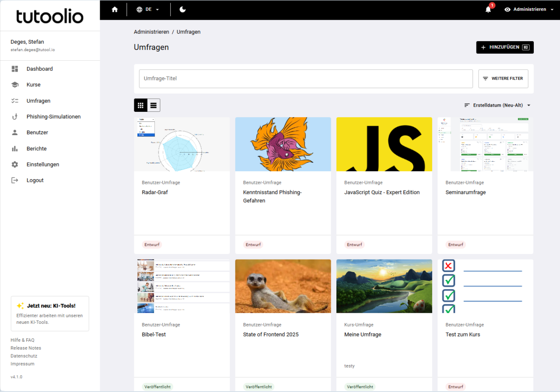560x392 pixels.
Task: Open Benutzer in the sidebar menu
Action: tap(37, 132)
